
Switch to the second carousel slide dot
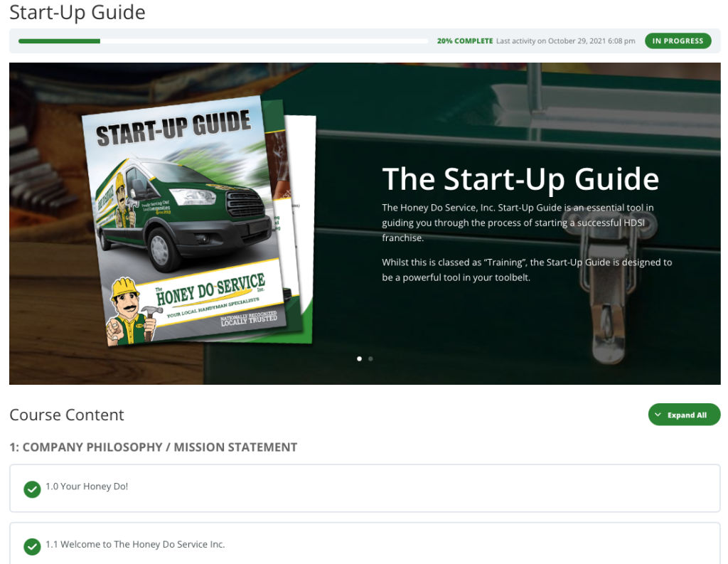pos(370,358)
